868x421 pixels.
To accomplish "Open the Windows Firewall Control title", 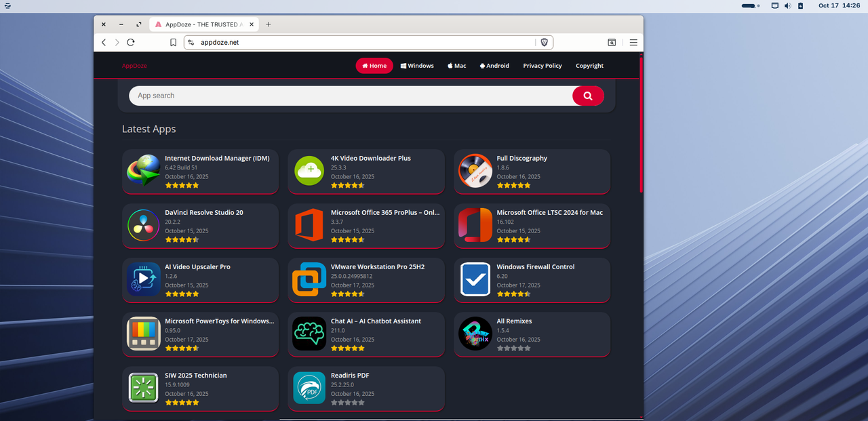I will coord(536,266).
